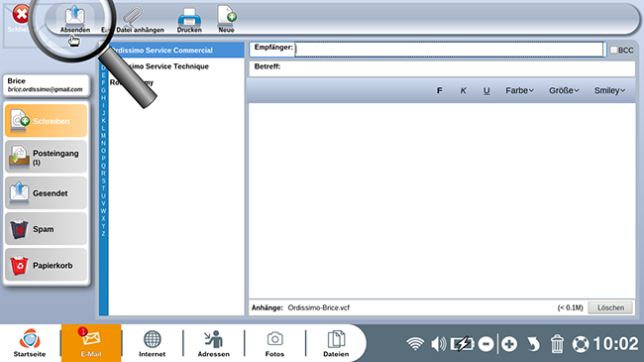The image size is (644, 362).
Task: Click the Neue new document icon
Action: pos(227,15)
